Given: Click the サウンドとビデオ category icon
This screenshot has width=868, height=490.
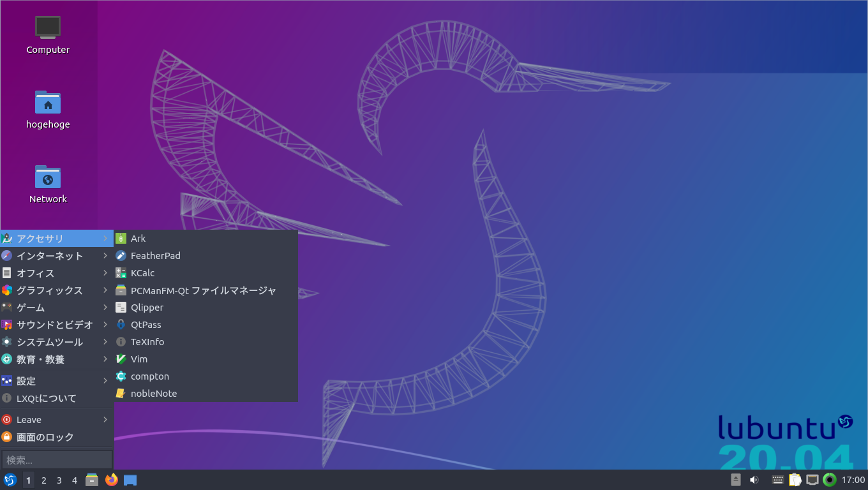Looking at the screenshot, I should pyautogui.click(x=7, y=325).
